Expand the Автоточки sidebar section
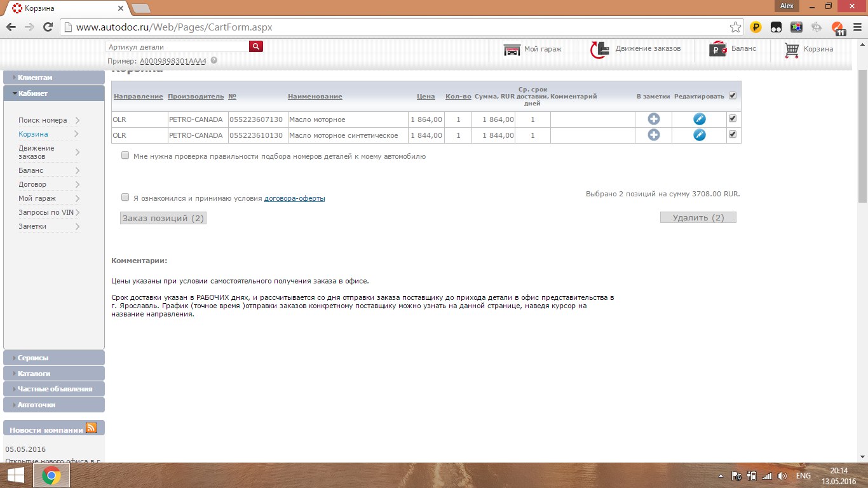 [54, 405]
